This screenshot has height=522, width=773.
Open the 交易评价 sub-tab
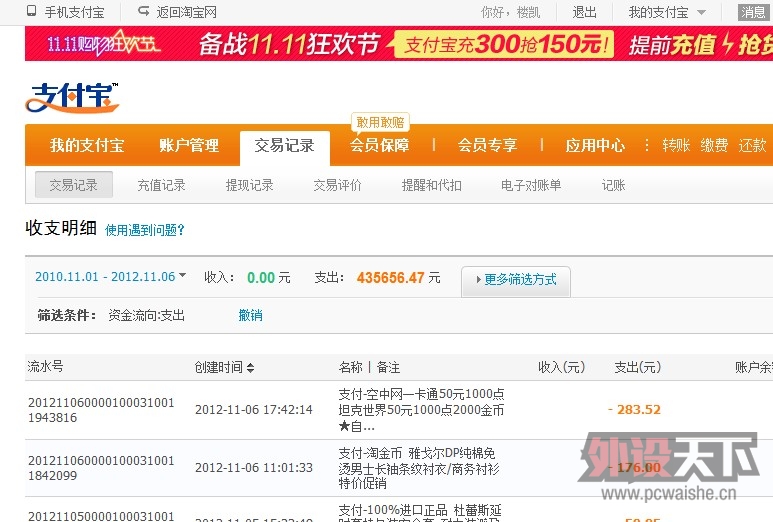(338, 185)
